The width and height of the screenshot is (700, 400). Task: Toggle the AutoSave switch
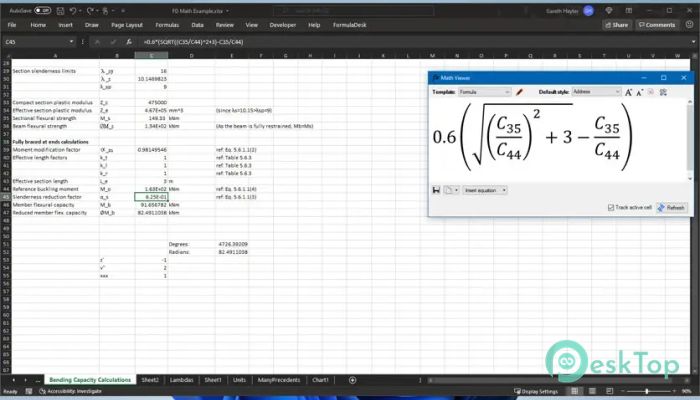pyautogui.click(x=42, y=10)
